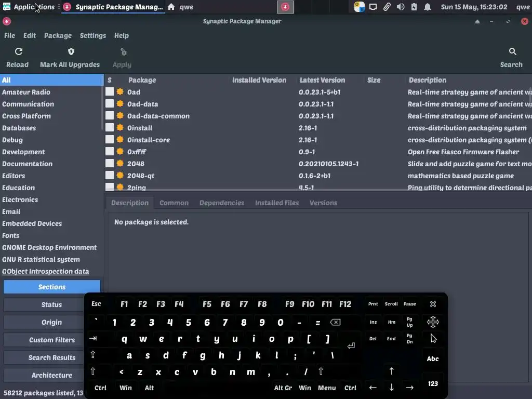
Task: Click the keyboard move cross-arrows icon
Action: pyautogui.click(x=433, y=322)
